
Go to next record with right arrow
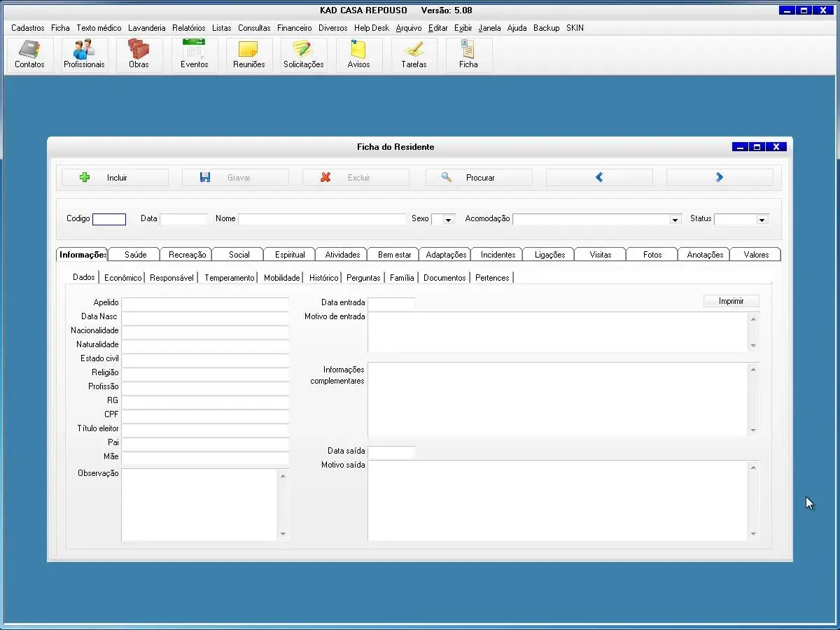[719, 178]
